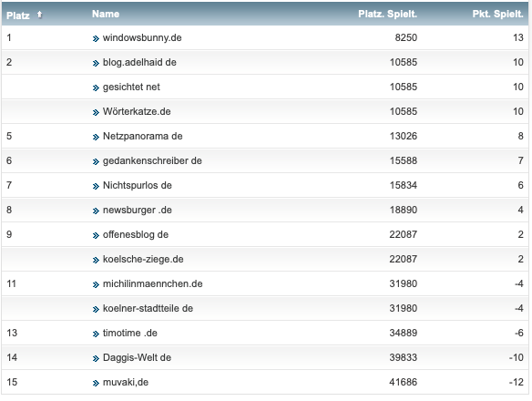Open the koelsche-ziege.de link
The image size is (532, 401).
[x=143, y=259]
